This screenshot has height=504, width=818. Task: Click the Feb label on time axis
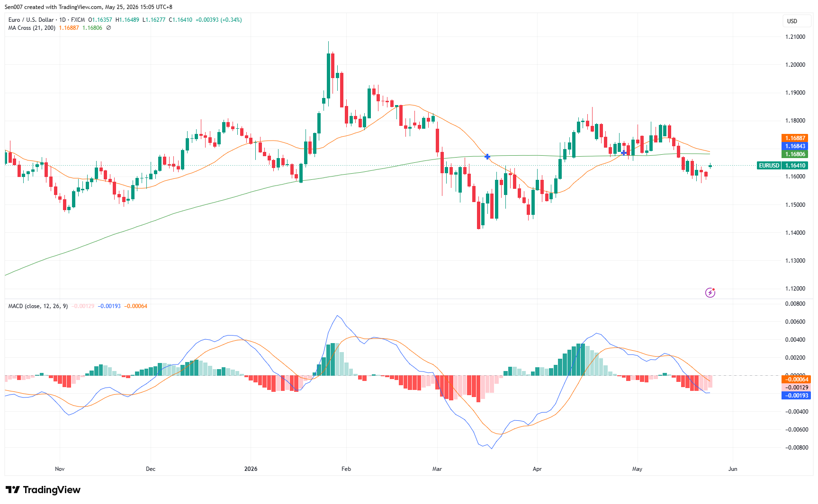click(x=346, y=469)
